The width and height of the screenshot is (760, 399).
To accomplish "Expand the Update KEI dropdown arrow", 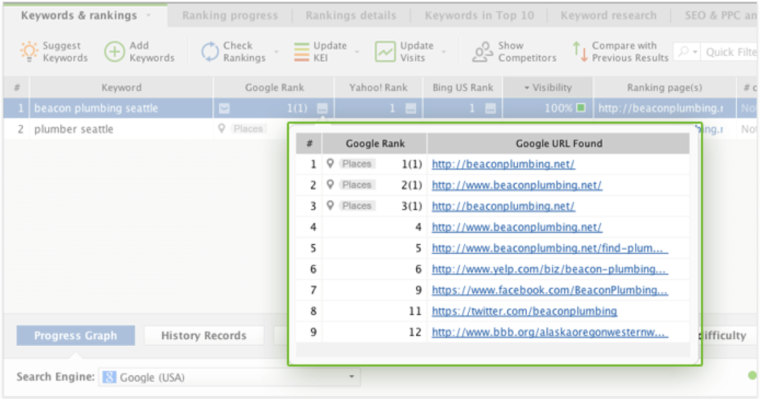I will click(x=357, y=52).
